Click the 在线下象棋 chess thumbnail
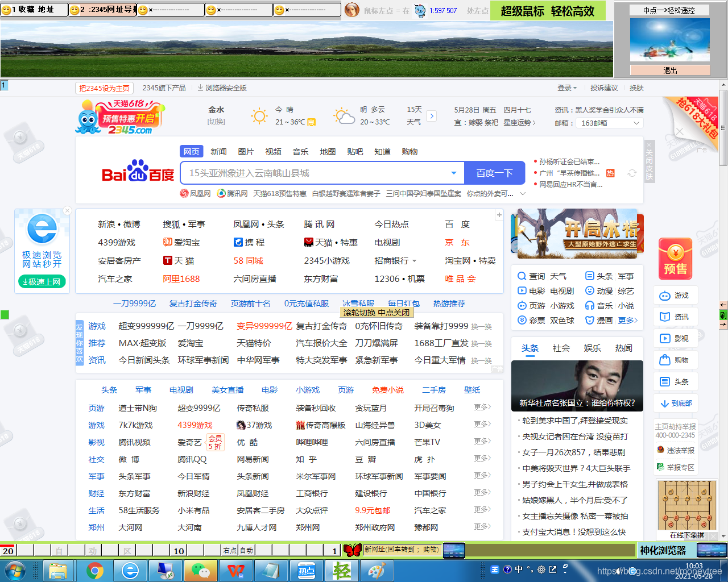Image resolution: width=728 pixels, height=582 pixels. pyautogui.click(x=686, y=509)
